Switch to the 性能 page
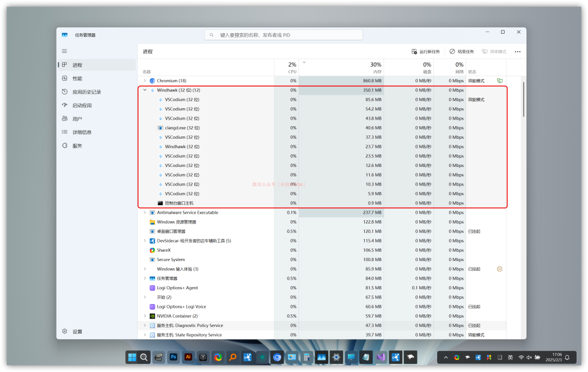 [97, 78]
